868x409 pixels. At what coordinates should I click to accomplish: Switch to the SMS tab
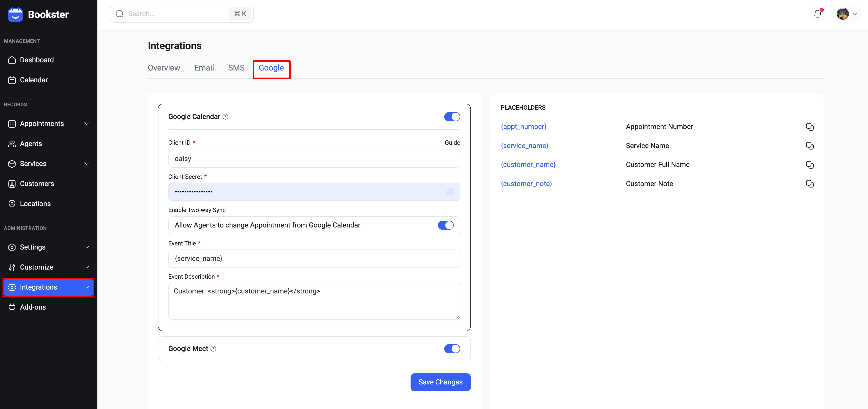tap(236, 68)
